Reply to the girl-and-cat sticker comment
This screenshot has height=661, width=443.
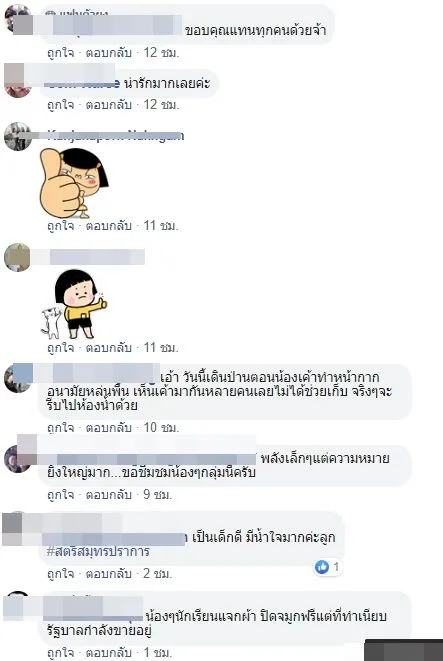109,348
